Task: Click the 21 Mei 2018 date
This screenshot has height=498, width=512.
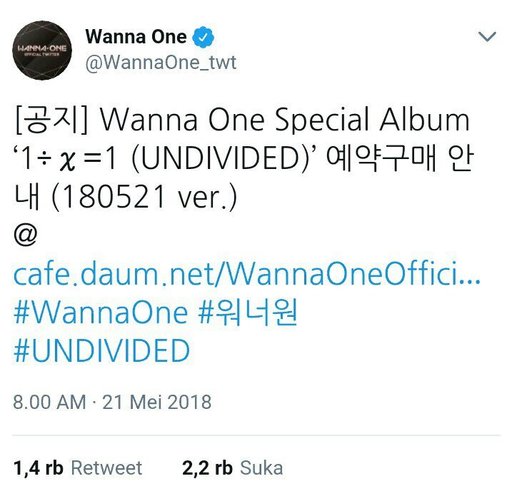Action: pos(157,402)
